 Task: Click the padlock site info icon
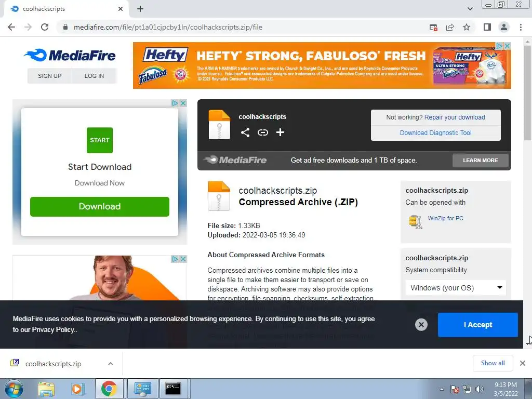coord(65,27)
